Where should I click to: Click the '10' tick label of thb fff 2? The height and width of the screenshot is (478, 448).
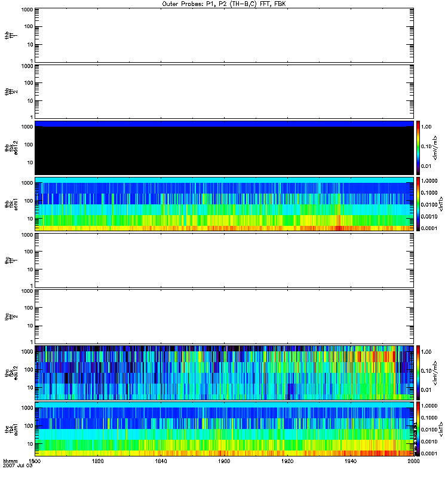[30, 101]
